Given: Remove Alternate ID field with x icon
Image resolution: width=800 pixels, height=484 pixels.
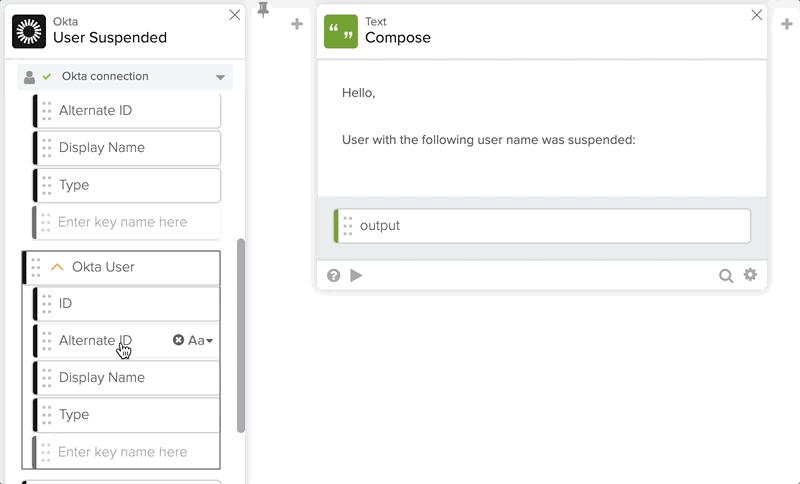Looking at the screenshot, I should [178, 340].
